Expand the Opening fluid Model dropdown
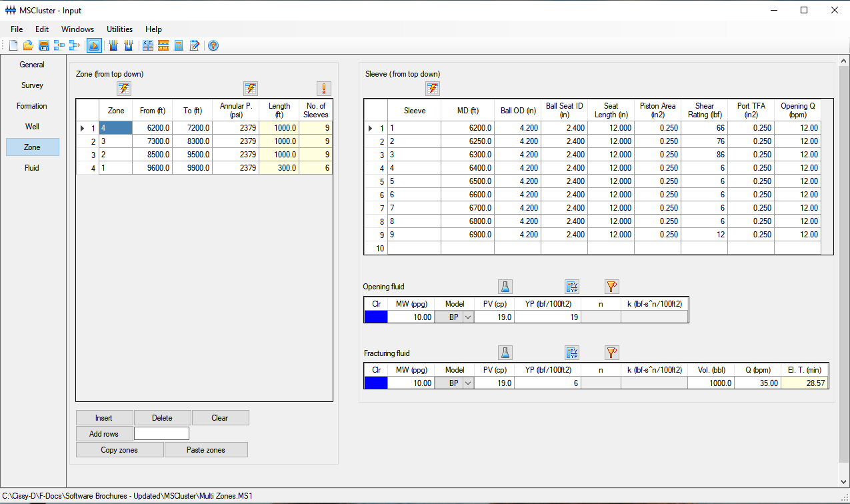Image resolution: width=850 pixels, height=504 pixels. [x=467, y=317]
